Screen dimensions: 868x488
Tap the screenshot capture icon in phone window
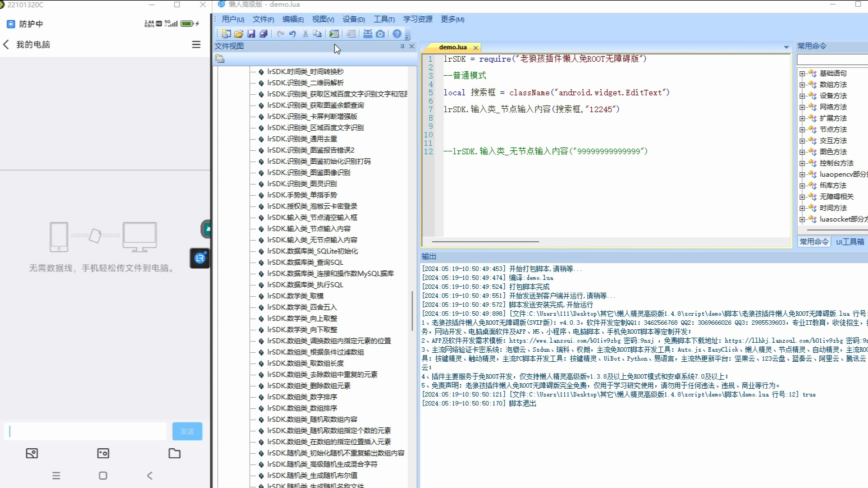tap(103, 453)
